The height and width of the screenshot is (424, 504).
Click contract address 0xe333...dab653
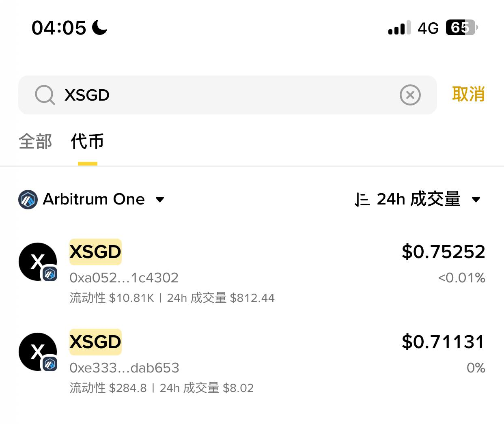tap(124, 368)
